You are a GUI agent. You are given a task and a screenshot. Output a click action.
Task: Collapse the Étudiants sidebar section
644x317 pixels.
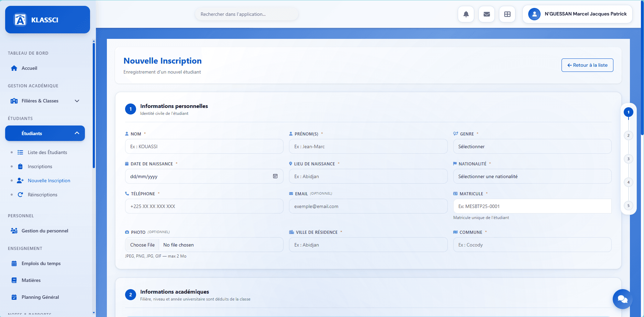(x=77, y=133)
